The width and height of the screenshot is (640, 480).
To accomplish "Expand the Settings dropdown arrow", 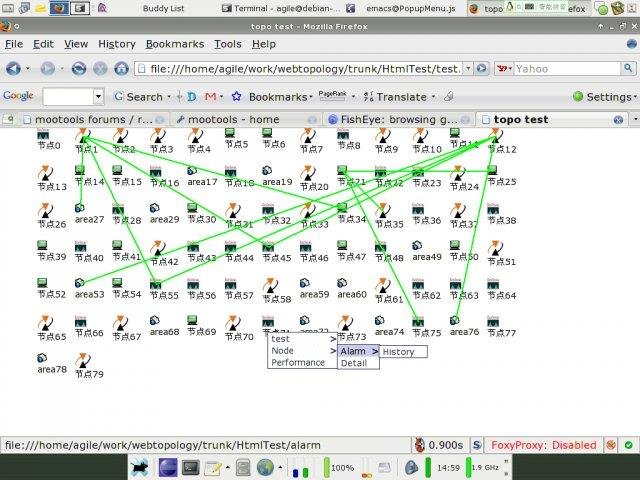I will coord(636,97).
